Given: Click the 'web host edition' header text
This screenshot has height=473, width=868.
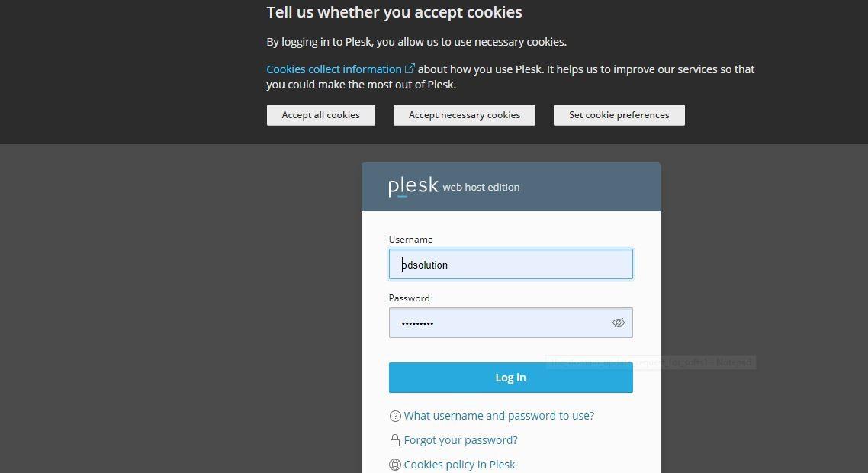Looking at the screenshot, I should (481, 187).
